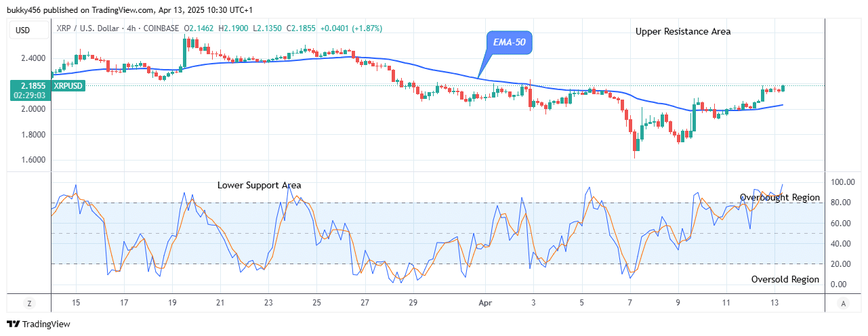Click the 1.6000 price axis label
Viewport: 868px width, 336px height.
click(34, 161)
